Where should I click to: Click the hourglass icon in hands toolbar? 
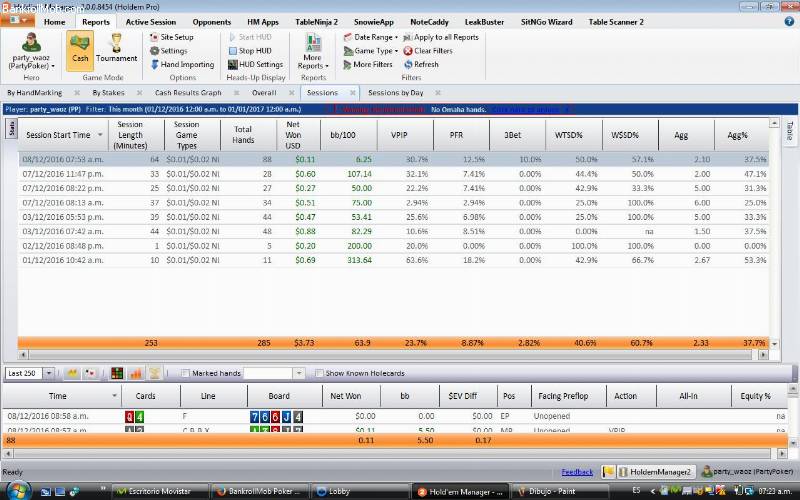click(x=155, y=373)
